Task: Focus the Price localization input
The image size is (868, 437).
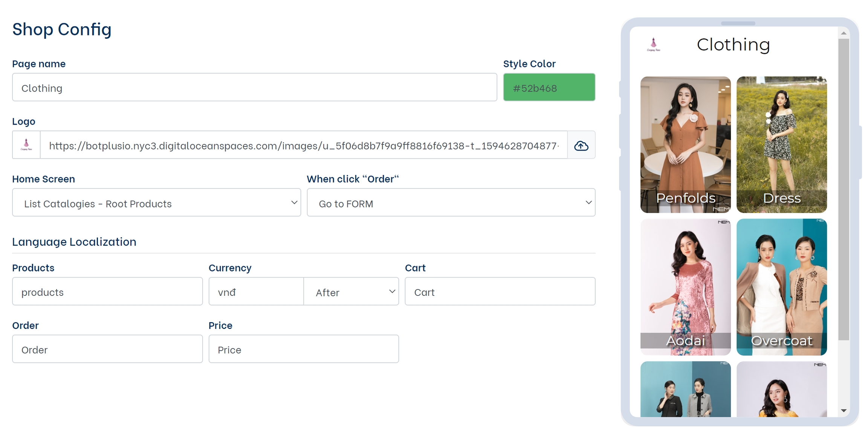Action: tap(304, 349)
